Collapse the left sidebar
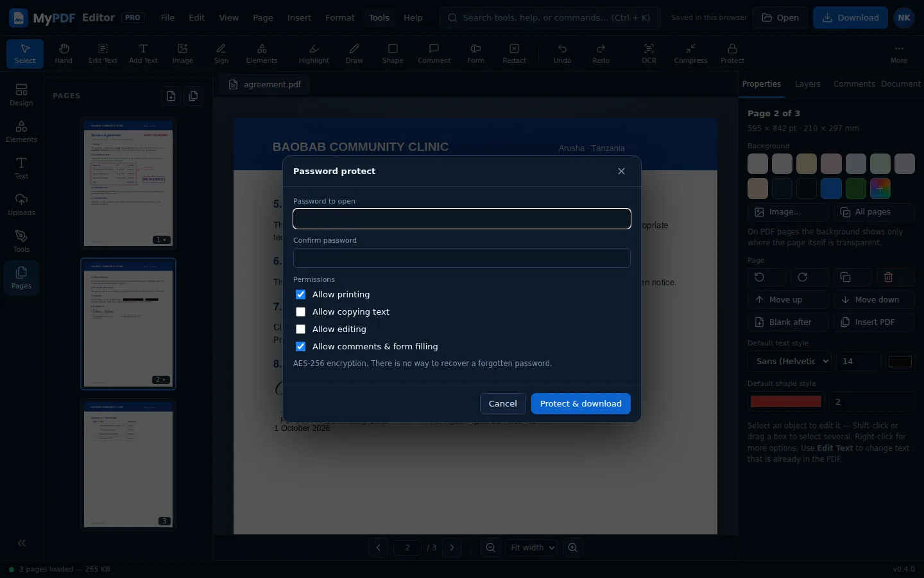 (21, 543)
